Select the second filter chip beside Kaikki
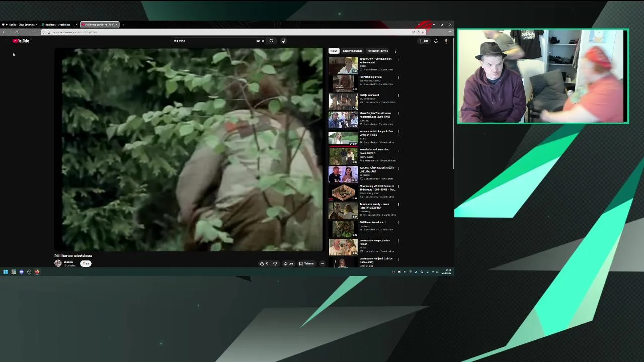 [352, 51]
